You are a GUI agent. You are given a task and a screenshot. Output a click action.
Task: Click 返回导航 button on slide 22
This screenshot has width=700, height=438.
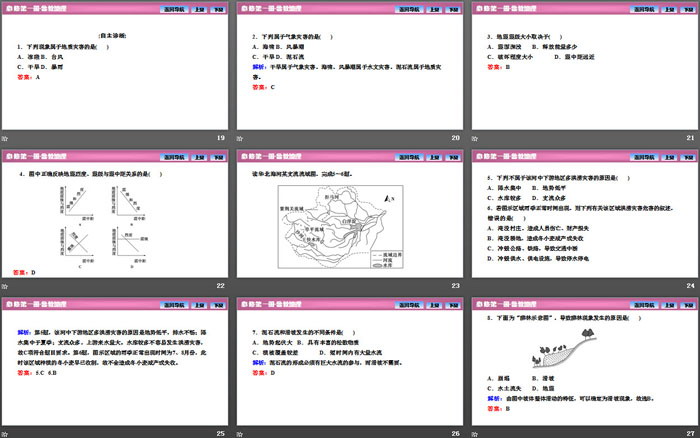pos(174,157)
